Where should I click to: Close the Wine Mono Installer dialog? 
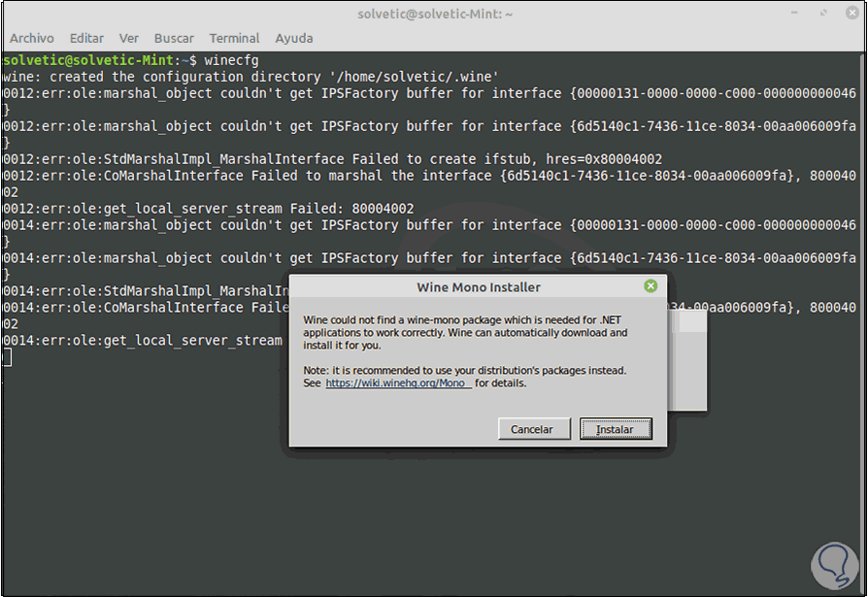(x=651, y=286)
